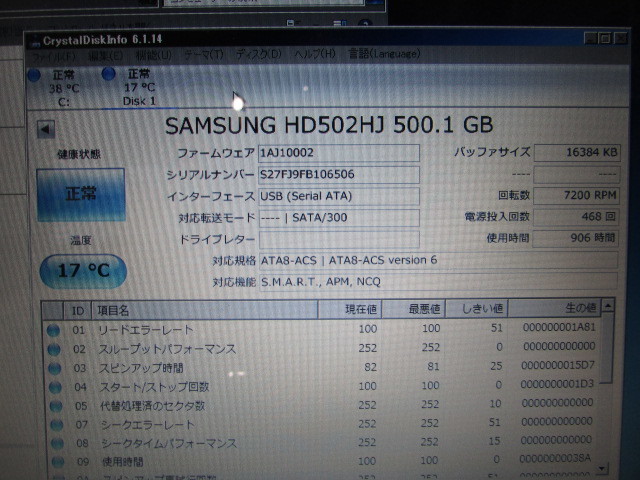
Task: Select the スピンアップ時間 attribute name
Action: [x=141, y=368]
